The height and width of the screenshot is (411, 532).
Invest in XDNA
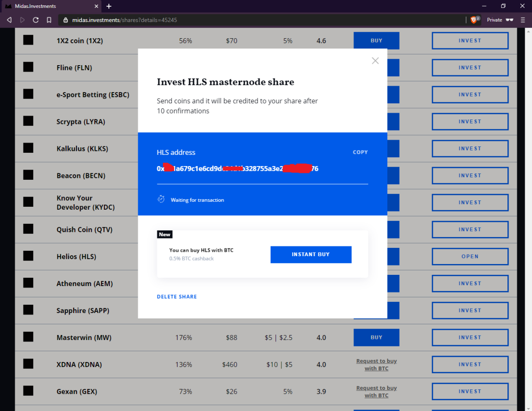pos(470,364)
